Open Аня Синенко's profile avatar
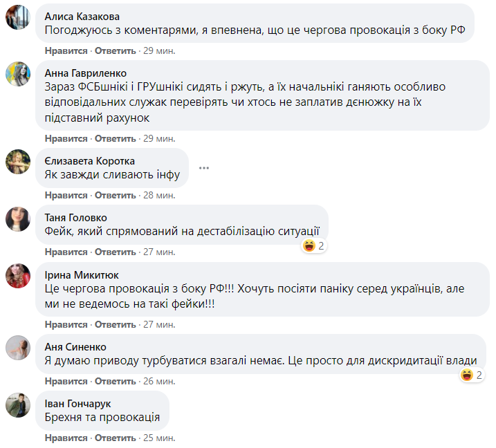496x448 pixels. point(18,348)
